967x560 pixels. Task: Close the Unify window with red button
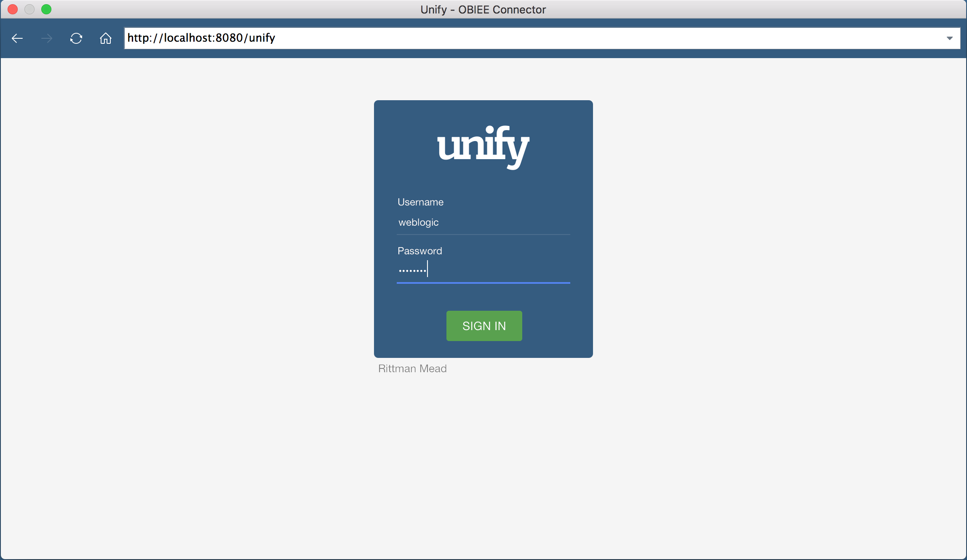[x=13, y=9]
